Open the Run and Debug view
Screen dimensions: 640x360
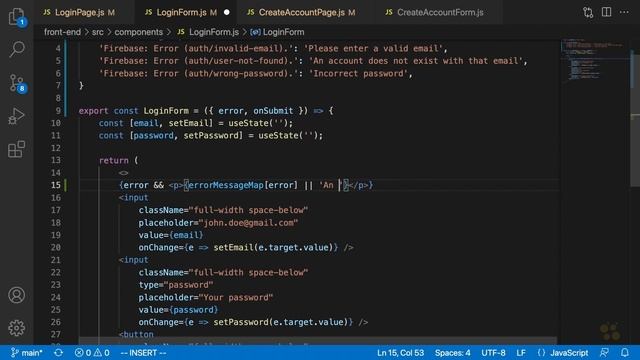point(16,116)
